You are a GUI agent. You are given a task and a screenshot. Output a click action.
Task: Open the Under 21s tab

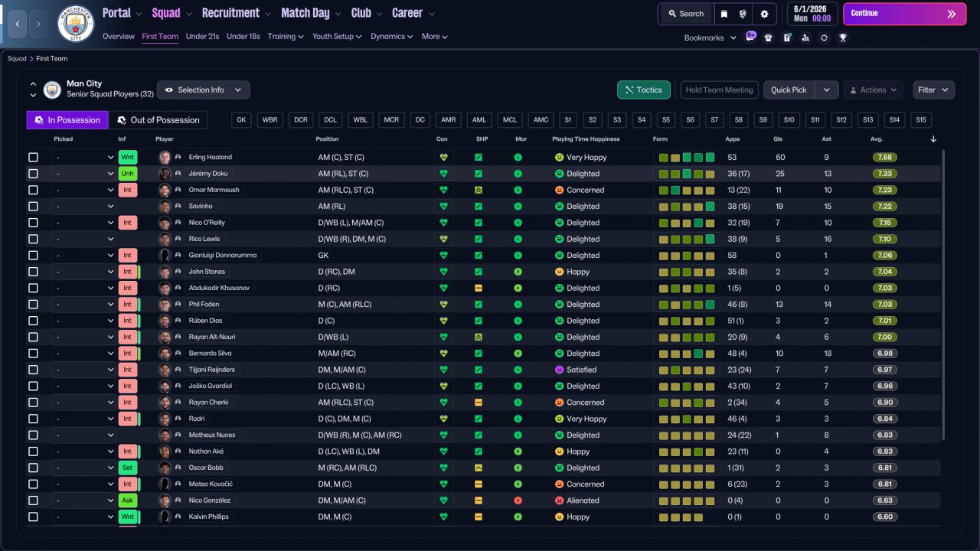point(202,36)
